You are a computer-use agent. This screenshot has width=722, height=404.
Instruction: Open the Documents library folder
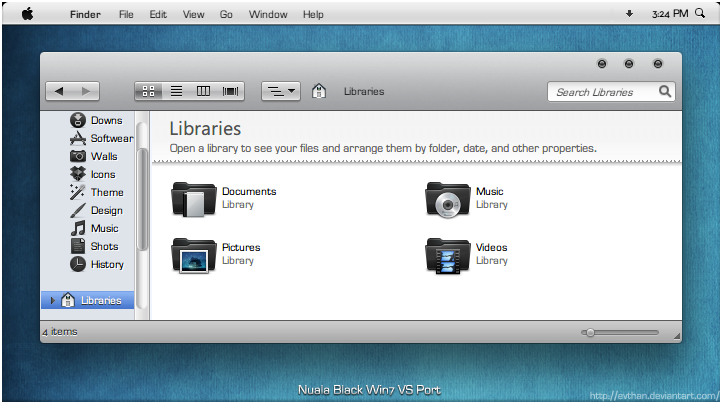tap(193, 198)
